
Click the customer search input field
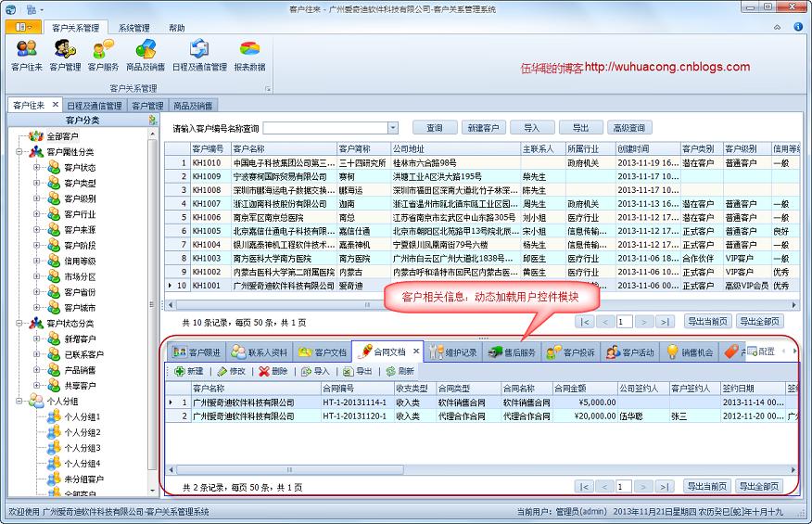pyautogui.click(x=325, y=127)
